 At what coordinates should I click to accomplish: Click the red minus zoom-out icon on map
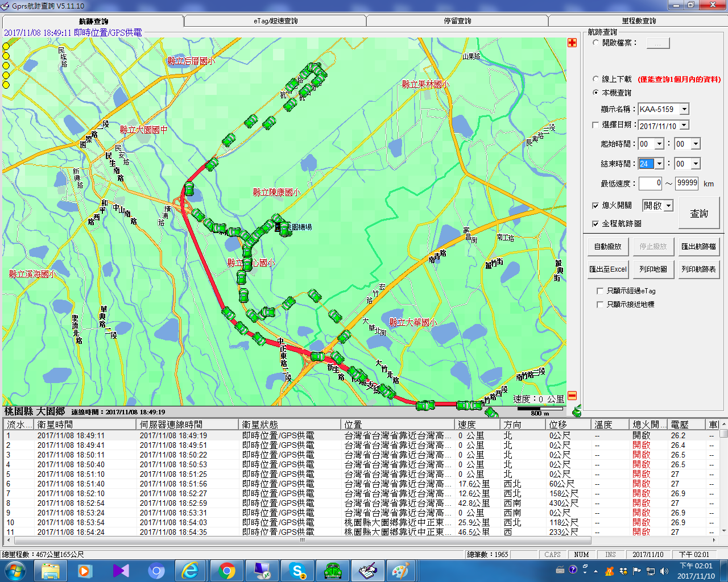click(x=572, y=396)
